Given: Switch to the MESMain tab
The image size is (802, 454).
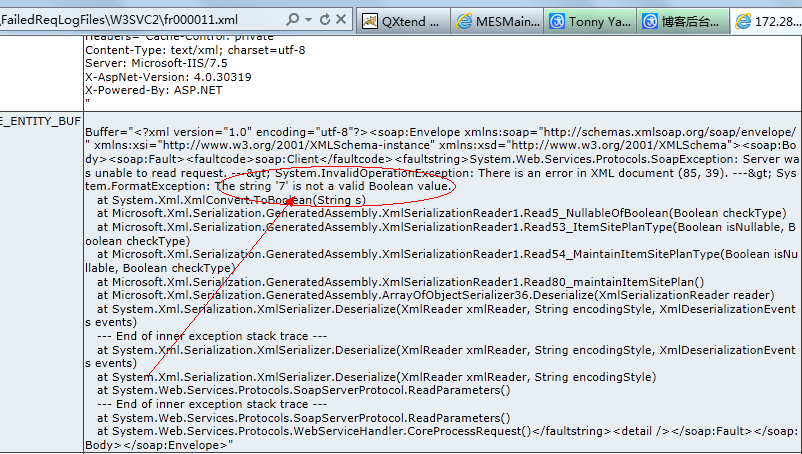Looking at the screenshot, I should (497, 21).
